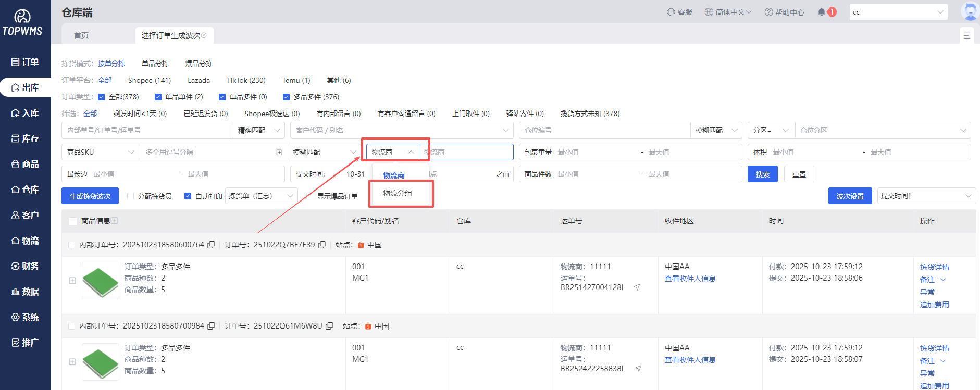980x390 pixels.
Task: Expand the 商品信息 column plus icon
Action: pyautogui.click(x=114, y=221)
